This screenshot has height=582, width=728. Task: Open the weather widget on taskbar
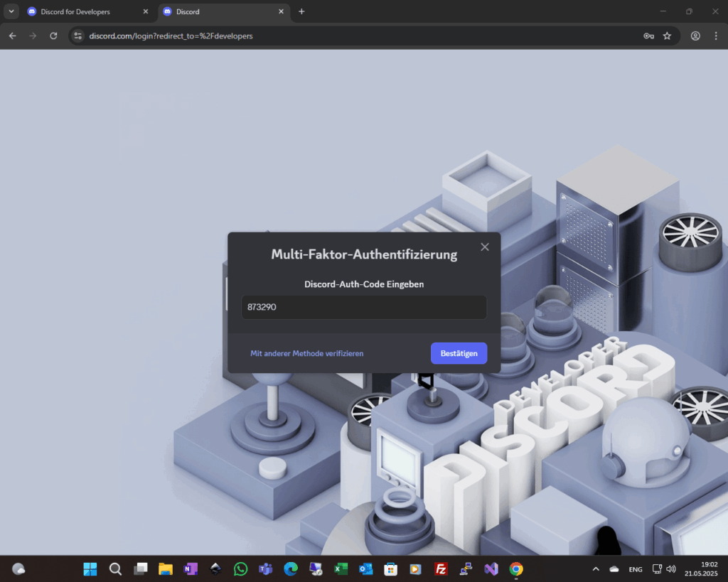pos(18,569)
